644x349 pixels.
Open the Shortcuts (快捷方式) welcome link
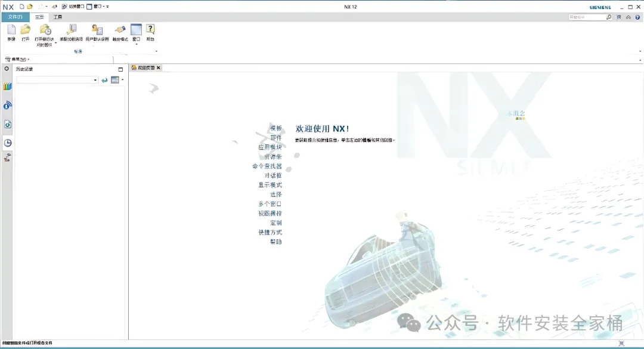(270, 232)
